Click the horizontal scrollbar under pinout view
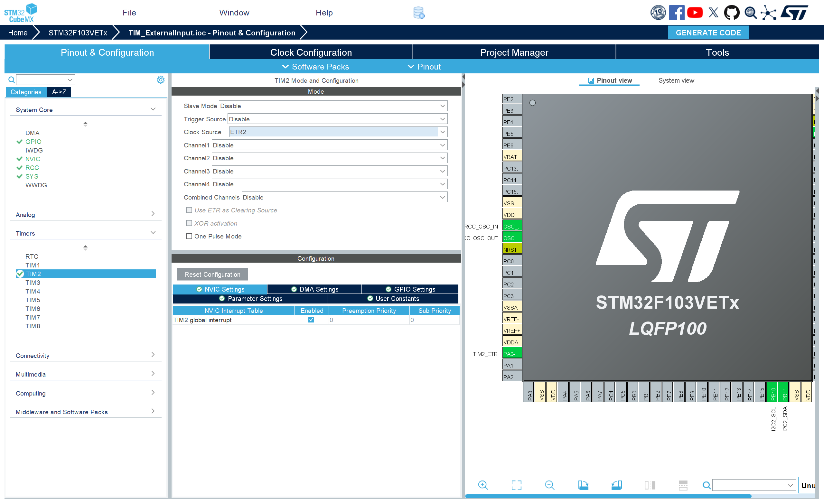Screen dimensions: 824x504 point(608,496)
